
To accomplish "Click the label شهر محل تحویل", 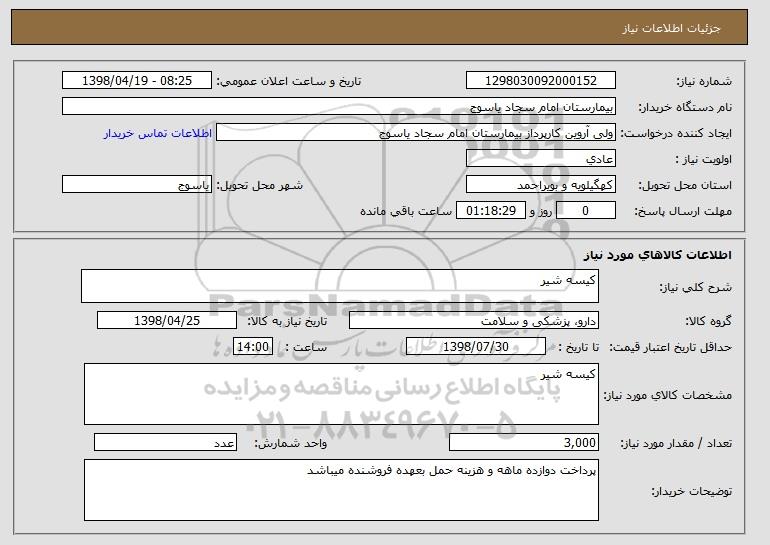I will pyautogui.click(x=260, y=186).
